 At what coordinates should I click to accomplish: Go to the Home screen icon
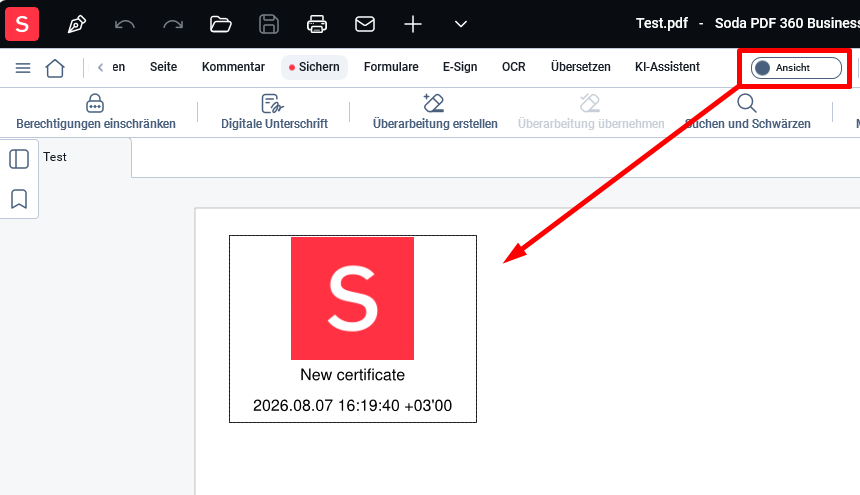(x=55, y=69)
